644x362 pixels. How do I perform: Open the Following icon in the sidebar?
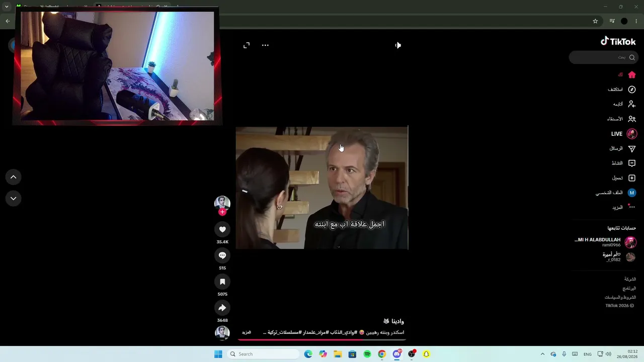coord(632,104)
